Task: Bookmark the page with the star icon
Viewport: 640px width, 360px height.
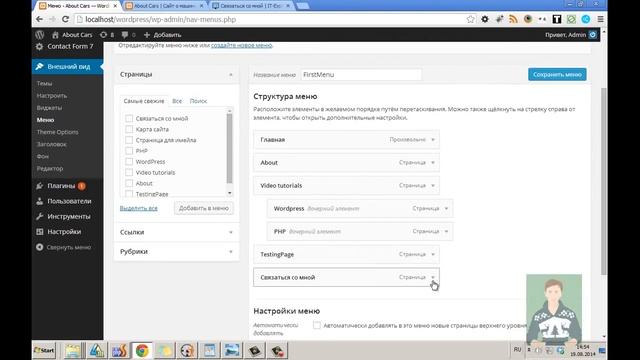Action: click(x=471, y=19)
